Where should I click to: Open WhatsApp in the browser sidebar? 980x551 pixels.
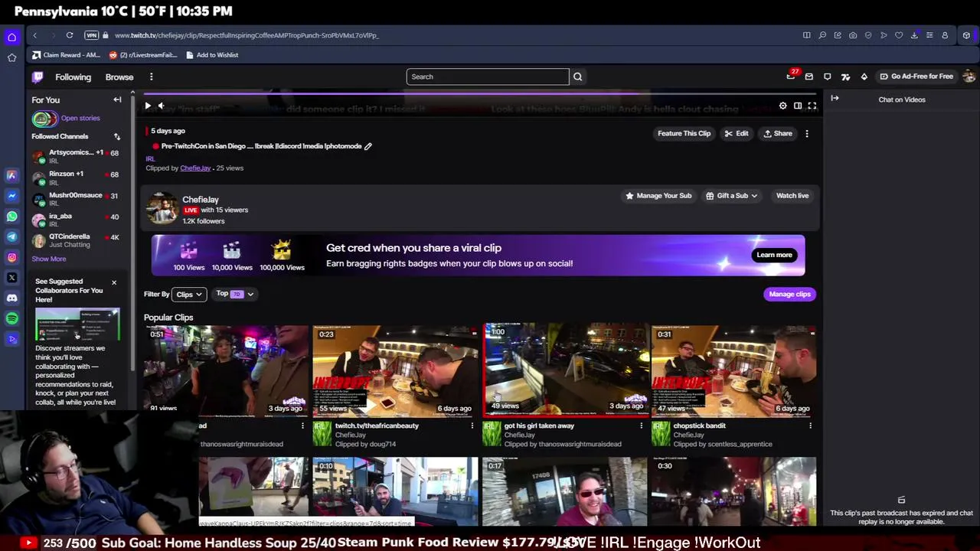[x=11, y=217]
